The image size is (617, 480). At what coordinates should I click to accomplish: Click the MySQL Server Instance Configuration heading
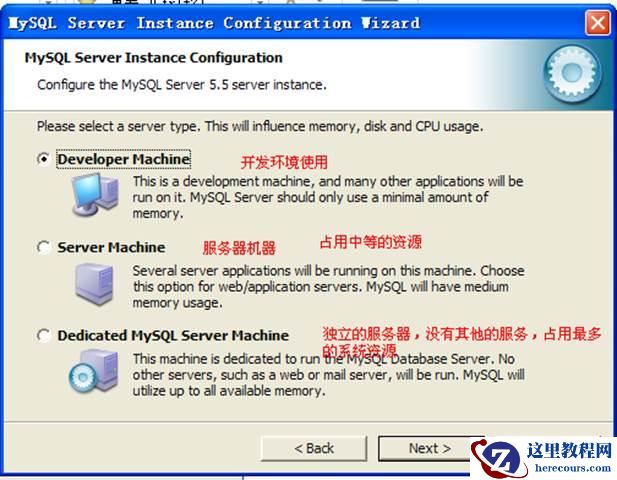tap(153, 58)
